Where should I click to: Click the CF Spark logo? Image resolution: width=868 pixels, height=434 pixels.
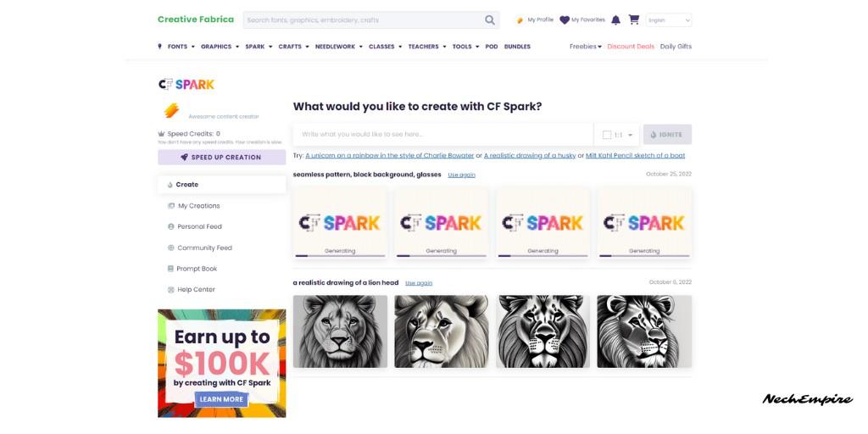[x=186, y=84]
